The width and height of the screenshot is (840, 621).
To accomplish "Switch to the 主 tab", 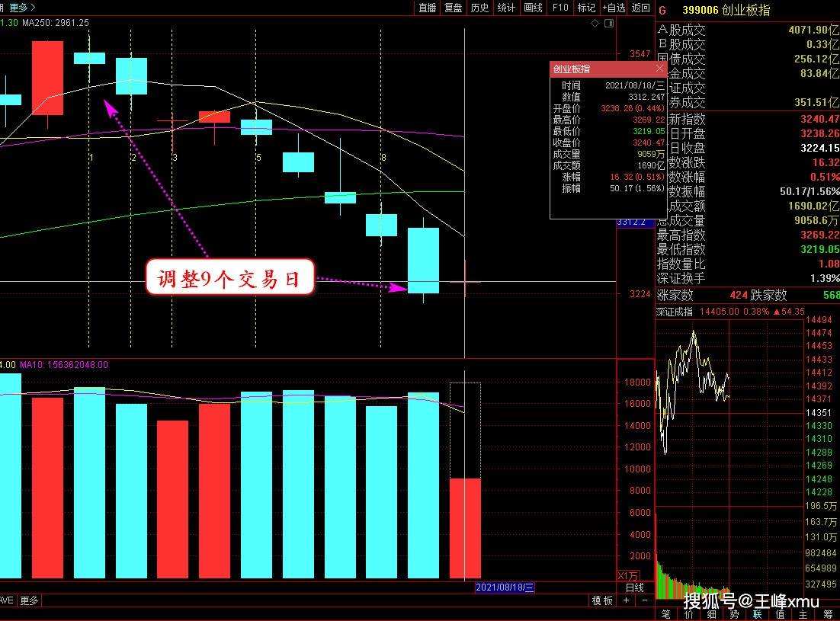I will 803,615.
